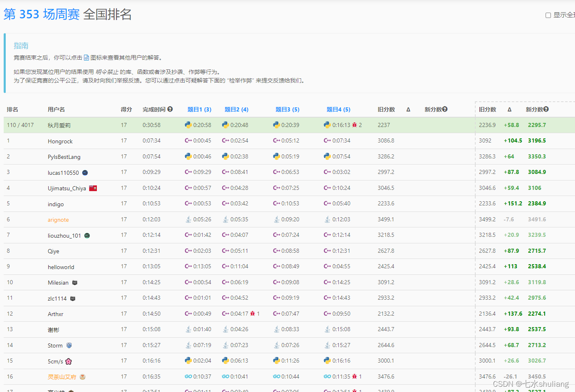Open user Arthxr's profile
The image size is (575, 392).
tap(56, 314)
